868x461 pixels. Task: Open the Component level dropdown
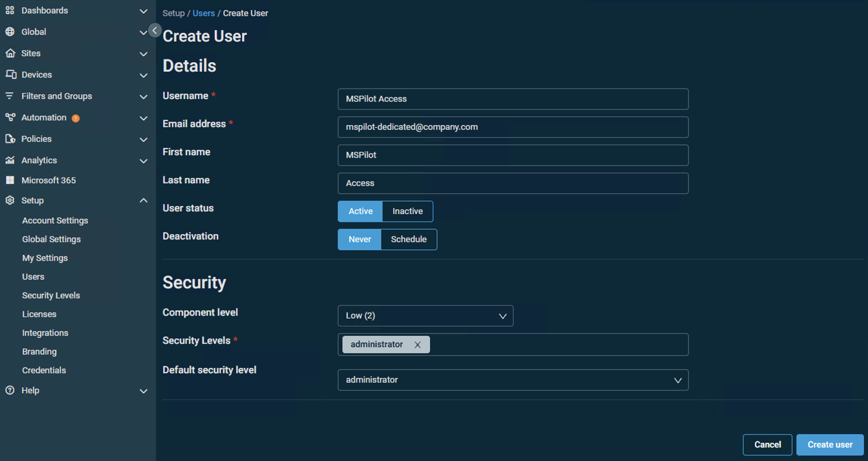pos(425,316)
